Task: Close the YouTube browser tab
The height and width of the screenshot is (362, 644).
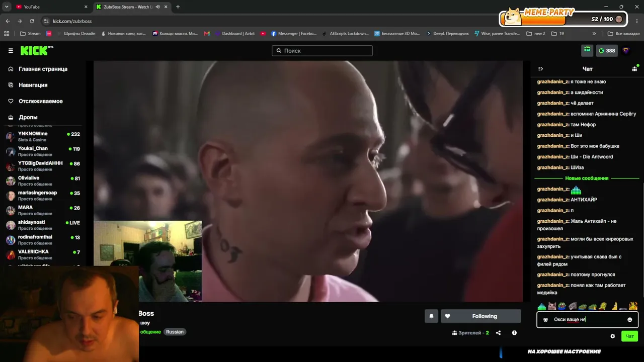Action: (x=86, y=7)
